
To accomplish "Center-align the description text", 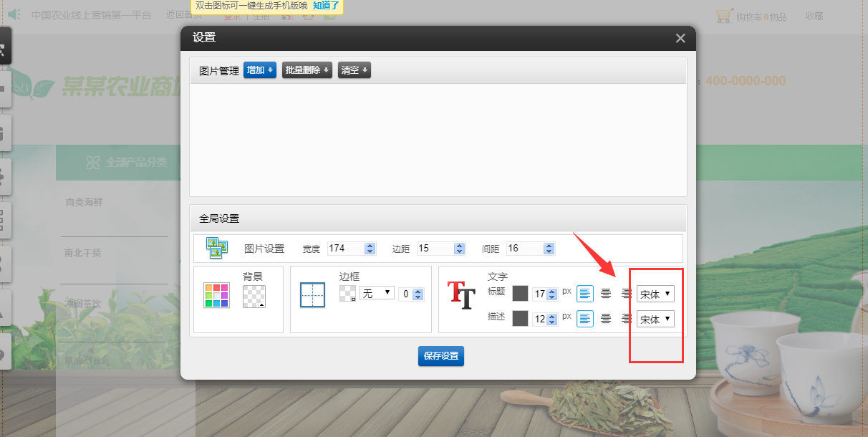I will [x=606, y=319].
